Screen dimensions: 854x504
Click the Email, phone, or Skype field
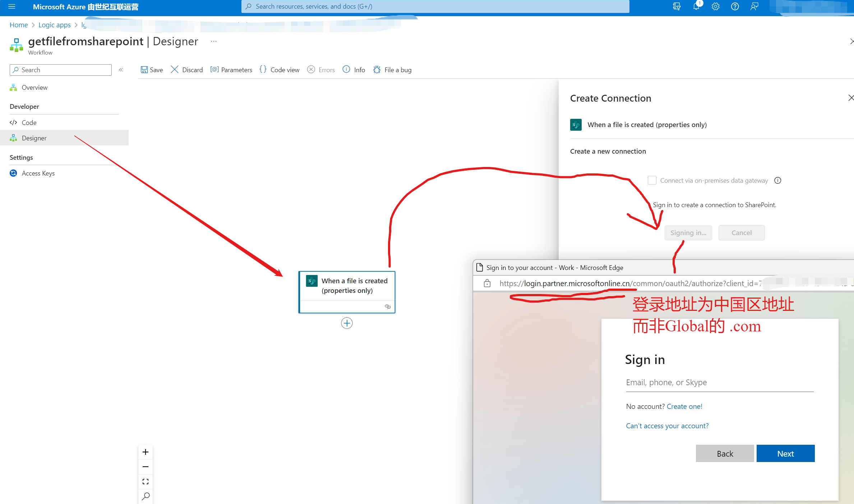coord(719,382)
